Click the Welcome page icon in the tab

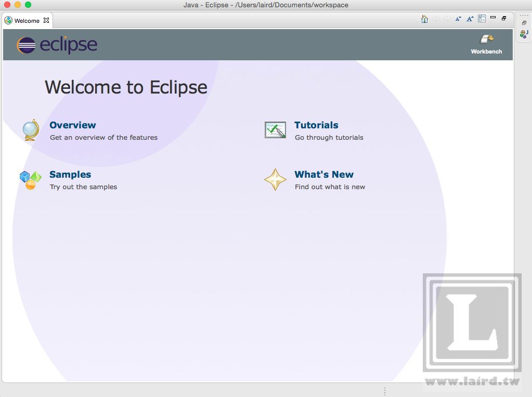7,21
